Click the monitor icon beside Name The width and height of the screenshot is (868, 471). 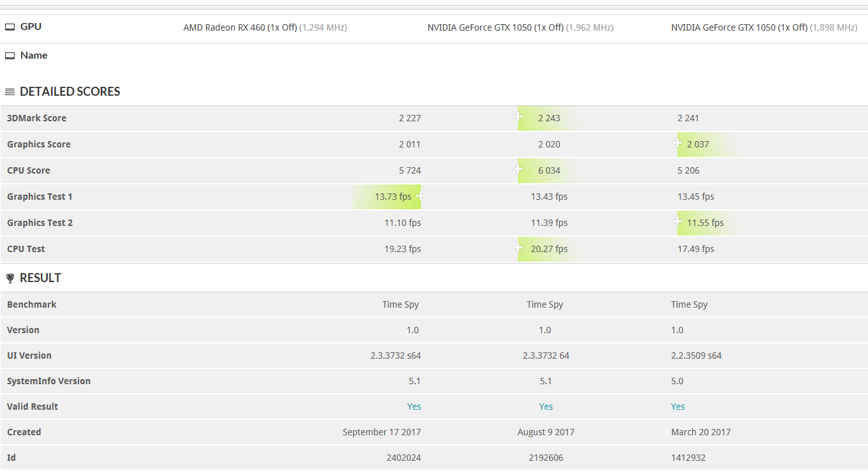[x=10, y=56]
